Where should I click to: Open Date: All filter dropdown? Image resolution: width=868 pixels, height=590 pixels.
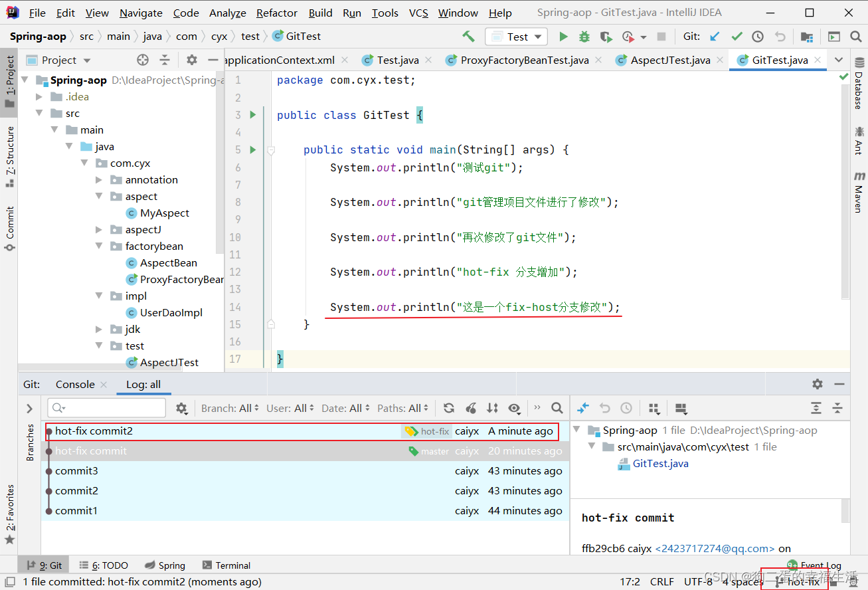click(345, 408)
